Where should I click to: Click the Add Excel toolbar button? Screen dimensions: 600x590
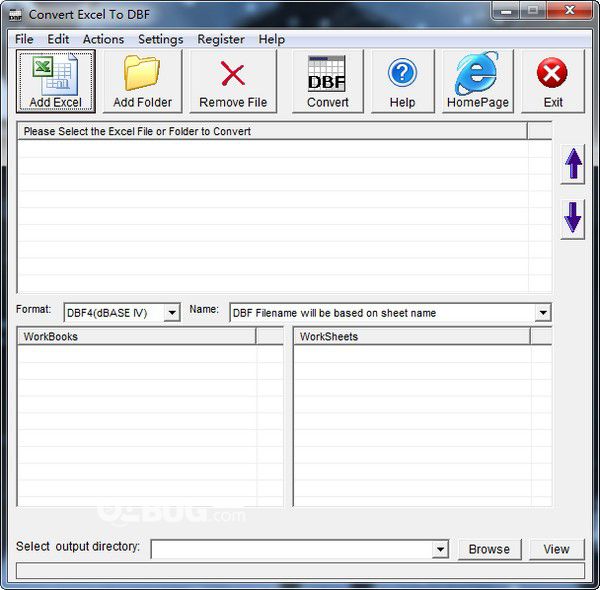coord(55,81)
